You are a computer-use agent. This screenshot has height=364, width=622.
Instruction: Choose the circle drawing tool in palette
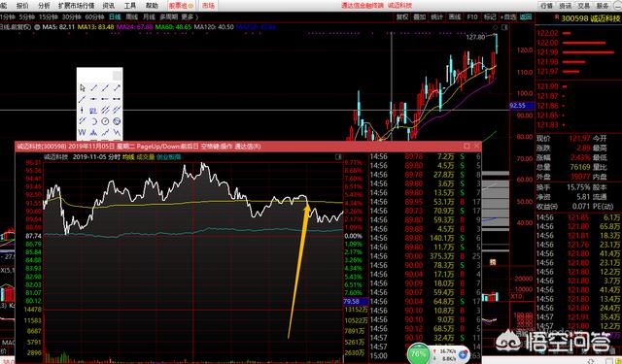[105, 121]
